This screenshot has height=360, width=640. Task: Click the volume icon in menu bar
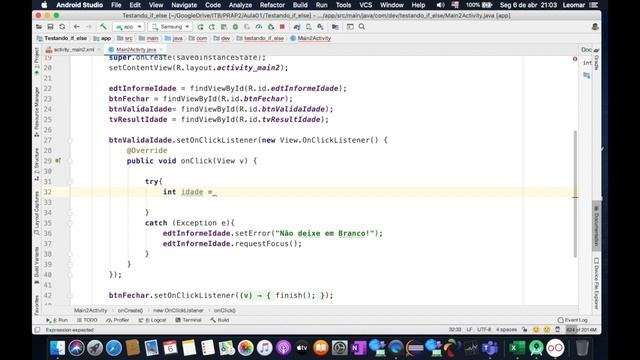pyautogui.click(x=440, y=5)
